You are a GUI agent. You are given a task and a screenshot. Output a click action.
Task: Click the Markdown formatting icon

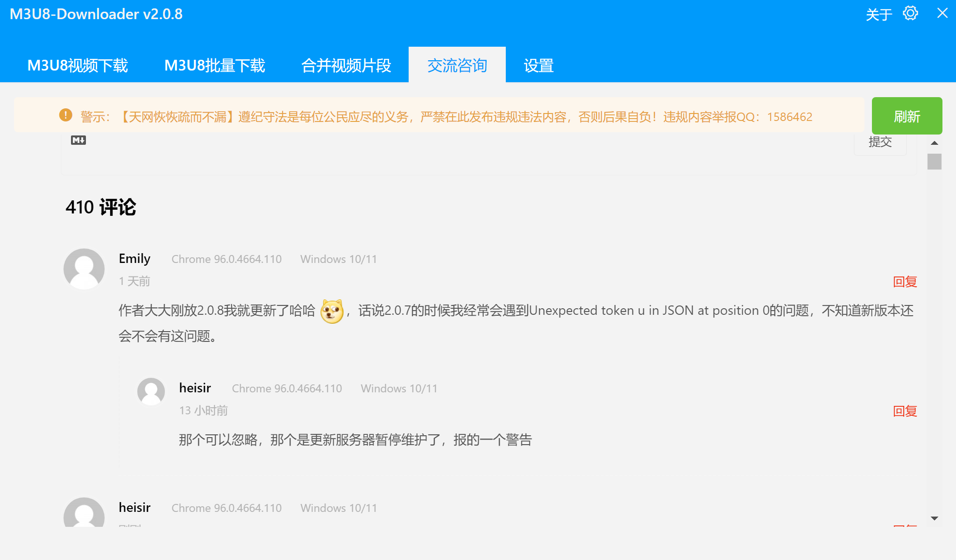pos(78,140)
